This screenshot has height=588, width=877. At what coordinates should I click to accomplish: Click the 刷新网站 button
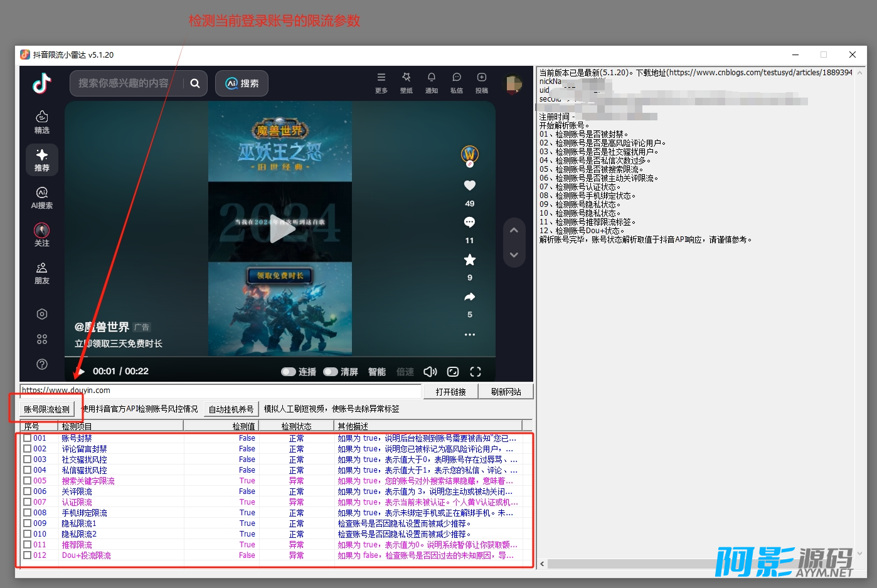pos(506,392)
